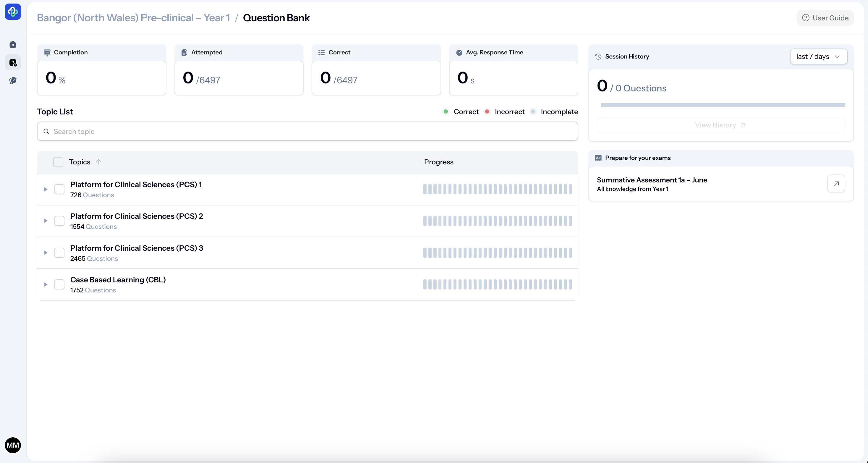The height and width of the screenshot is (463, 868).
Task: Click the MM user avatar
Action: click(x=13, y=445)
